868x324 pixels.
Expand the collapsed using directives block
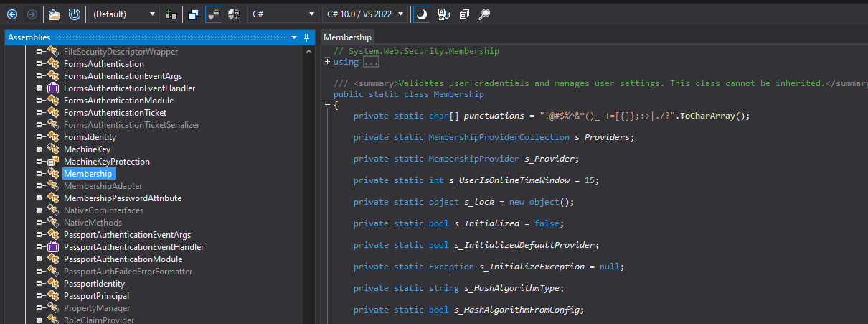[x=328, y=62]
